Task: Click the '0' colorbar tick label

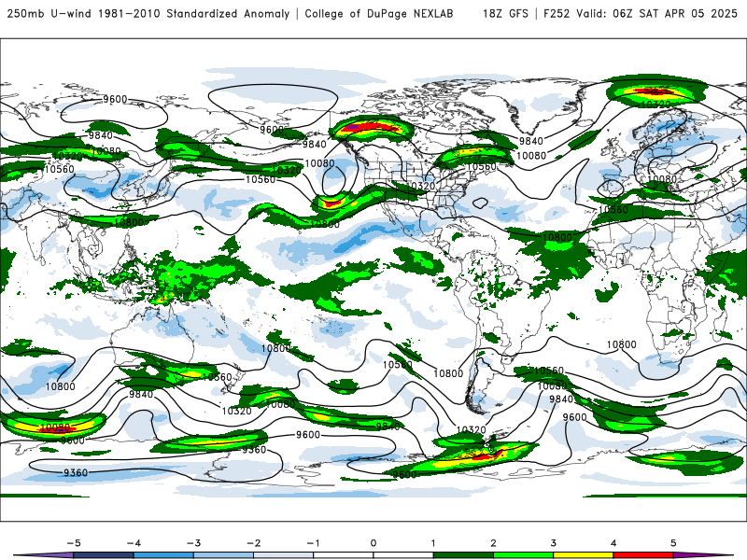Action: click(x=373, y=543)
